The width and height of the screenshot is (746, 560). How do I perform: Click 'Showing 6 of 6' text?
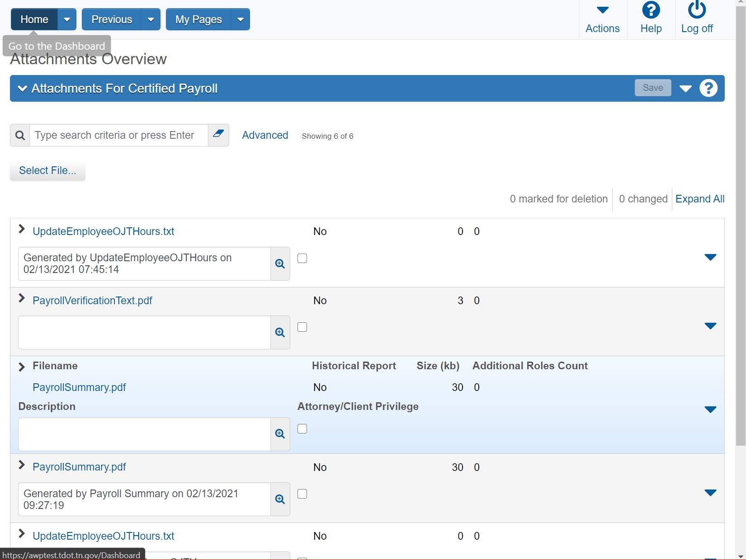point(327,136)
